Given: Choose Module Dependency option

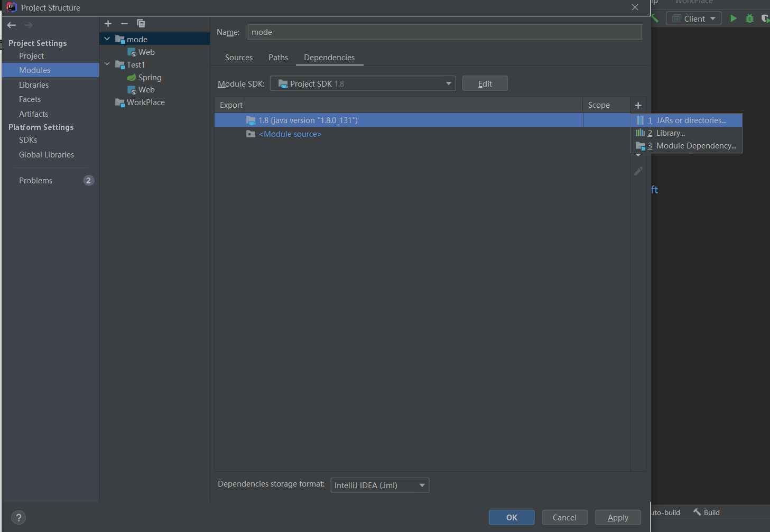Looking at the screenshot, I should [x=686, y=145].
